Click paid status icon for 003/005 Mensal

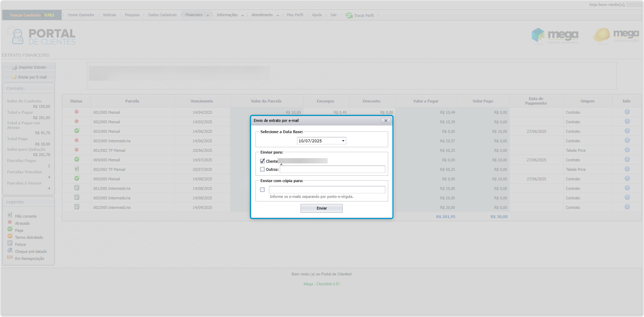point(76,131)
